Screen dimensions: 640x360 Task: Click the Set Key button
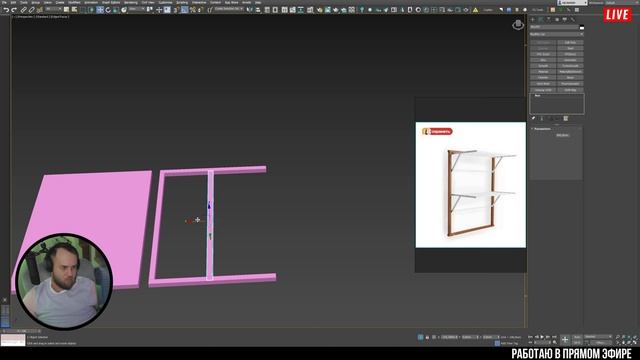tap(577, 342)
